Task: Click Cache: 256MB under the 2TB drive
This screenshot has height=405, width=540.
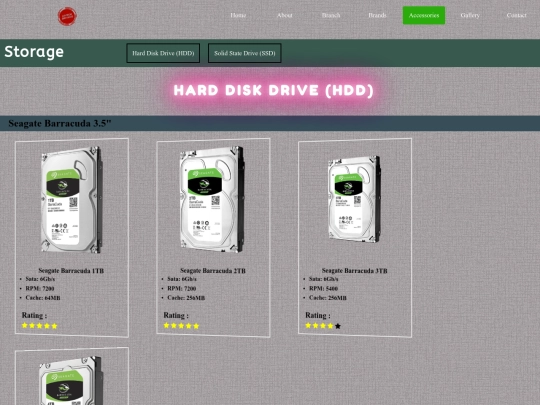Action: tap(186, 298)
